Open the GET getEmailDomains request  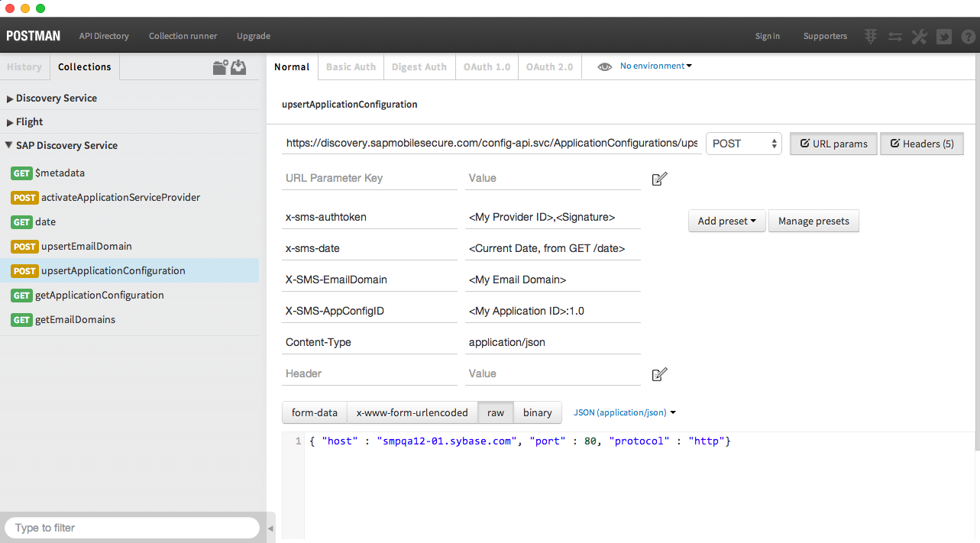point(130,320)
